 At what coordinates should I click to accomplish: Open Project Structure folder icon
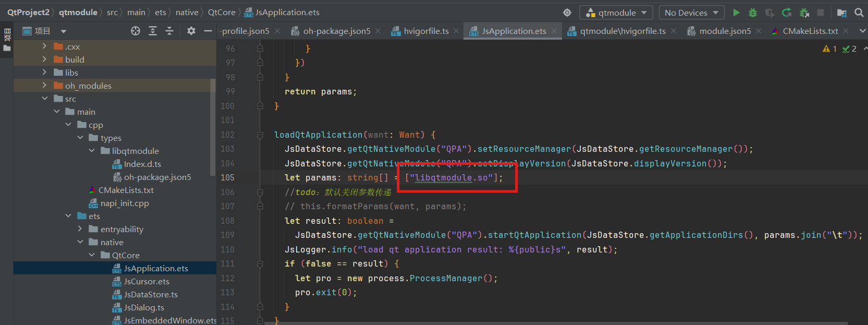(841, 13)
